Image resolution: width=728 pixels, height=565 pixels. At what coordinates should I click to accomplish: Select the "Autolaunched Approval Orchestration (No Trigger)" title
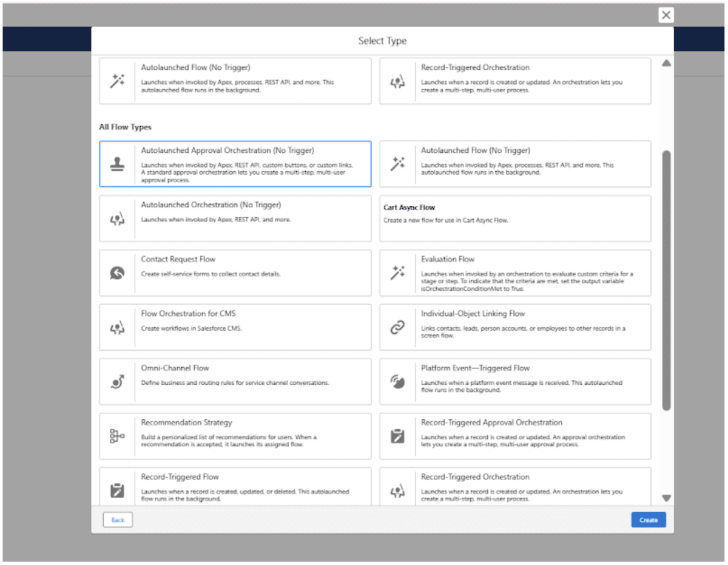[x=227, y=151]
